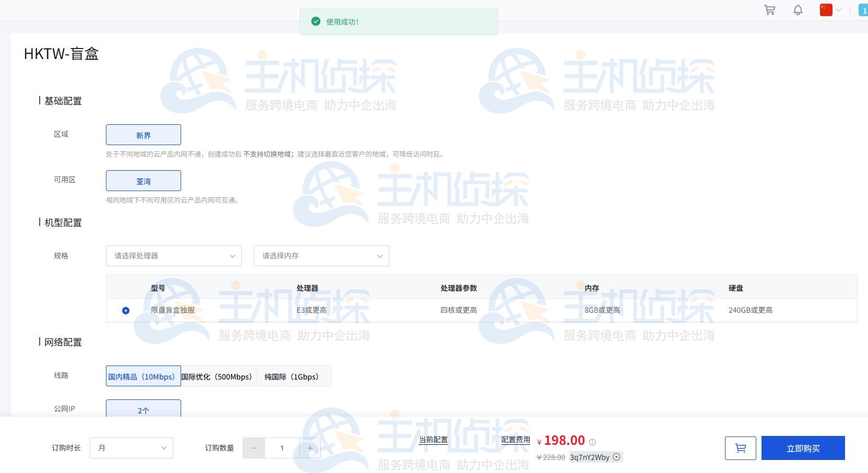Click the blue badge icon at top right corner
Image resolution: width=868 pixels, height=473 pixels.
[864, 9]
